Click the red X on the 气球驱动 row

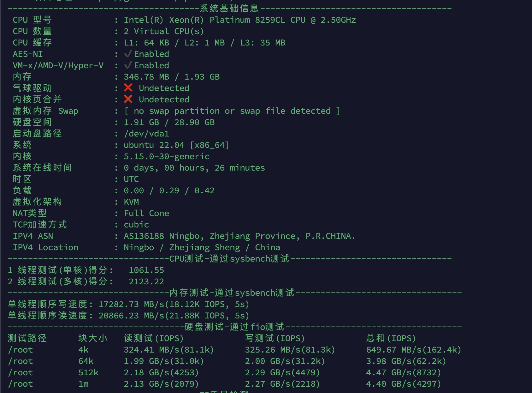point(128,88)
